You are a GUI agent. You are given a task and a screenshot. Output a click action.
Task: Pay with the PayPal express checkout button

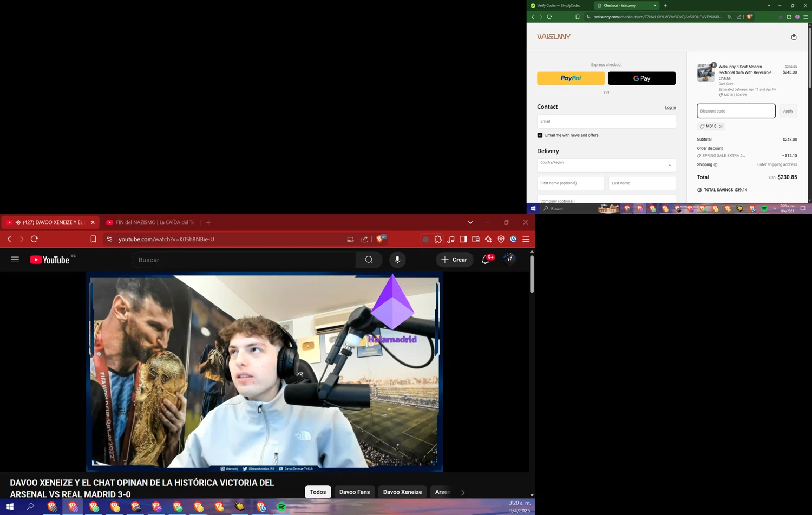tap(571, 78)
